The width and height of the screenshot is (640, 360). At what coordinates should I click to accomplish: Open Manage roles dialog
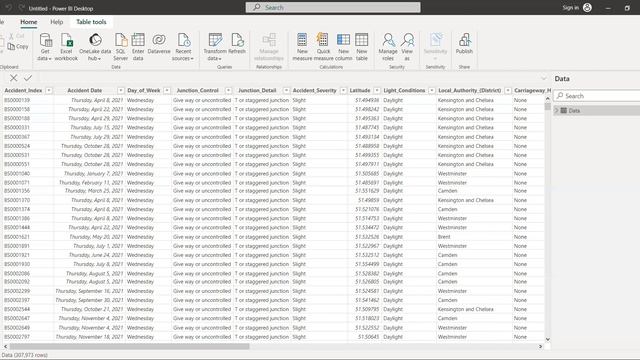coord(388,47)
